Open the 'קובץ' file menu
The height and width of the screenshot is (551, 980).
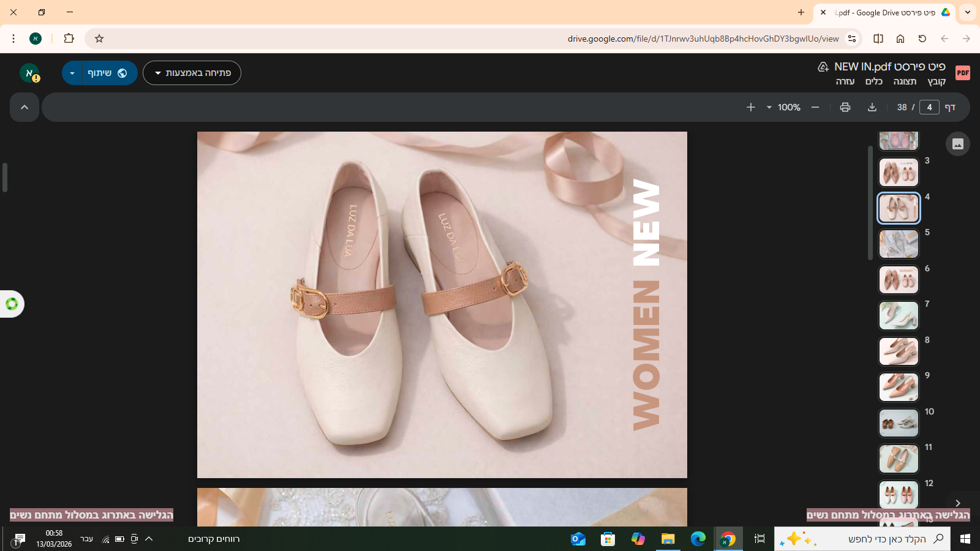[937, 81]
